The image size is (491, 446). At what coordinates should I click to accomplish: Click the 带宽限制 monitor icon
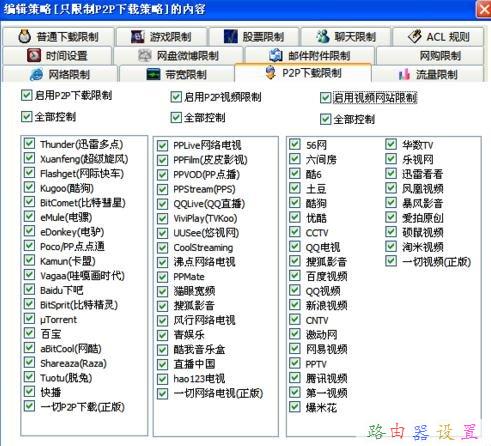pos(153,74)
